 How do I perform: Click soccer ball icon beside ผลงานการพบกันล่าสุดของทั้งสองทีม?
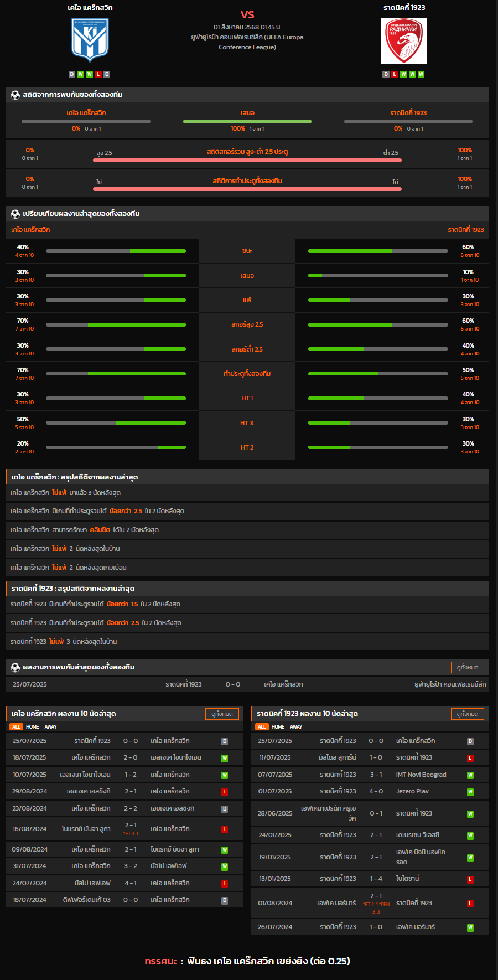pos(15,667)
